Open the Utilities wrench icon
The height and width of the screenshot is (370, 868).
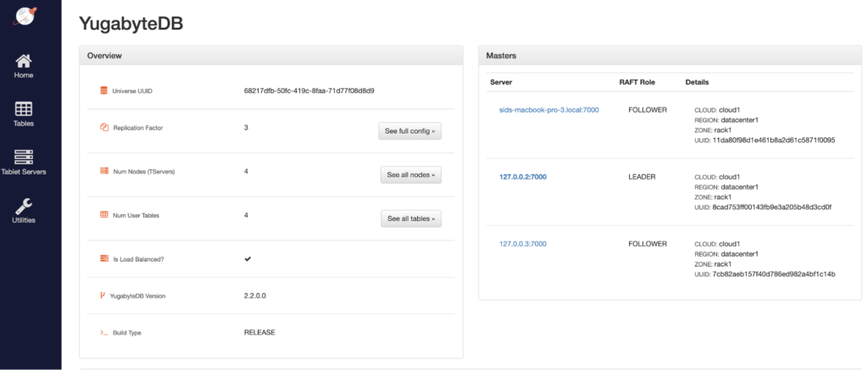(24, 206)
